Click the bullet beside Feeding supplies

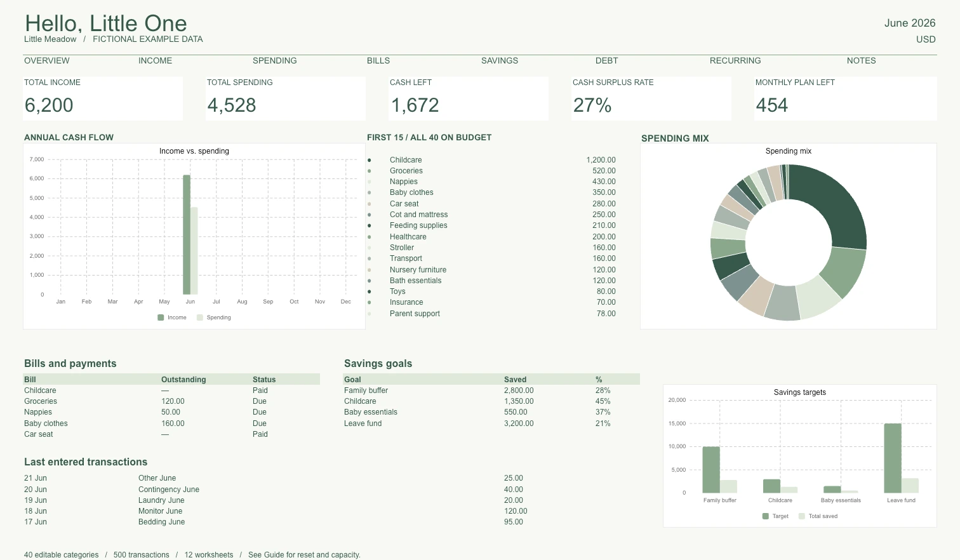tap(370, 225)
